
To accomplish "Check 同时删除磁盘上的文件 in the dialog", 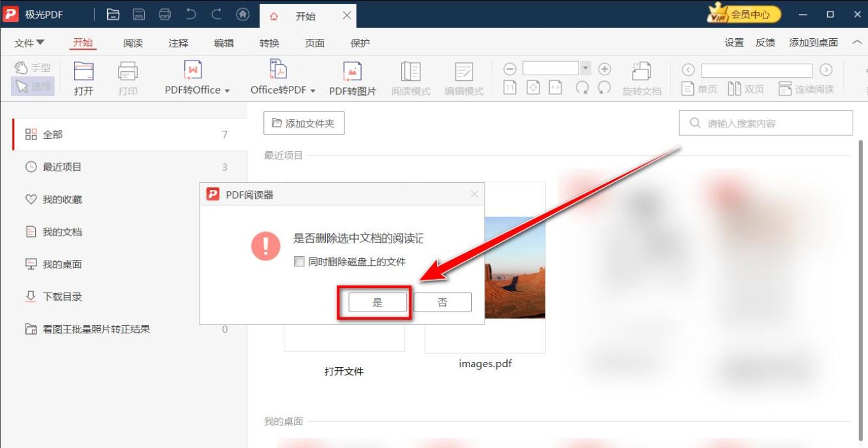I will (x=298, y=261).
